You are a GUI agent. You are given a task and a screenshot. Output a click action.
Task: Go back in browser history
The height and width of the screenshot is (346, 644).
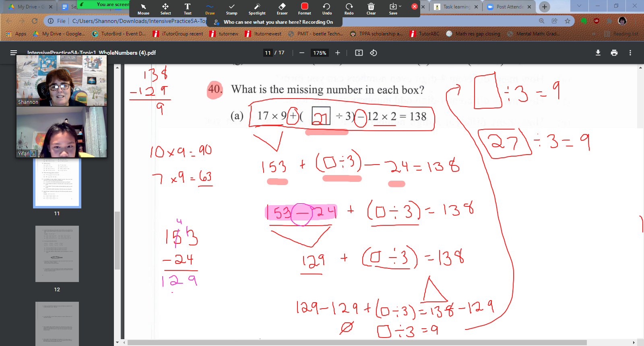point(9,21)
